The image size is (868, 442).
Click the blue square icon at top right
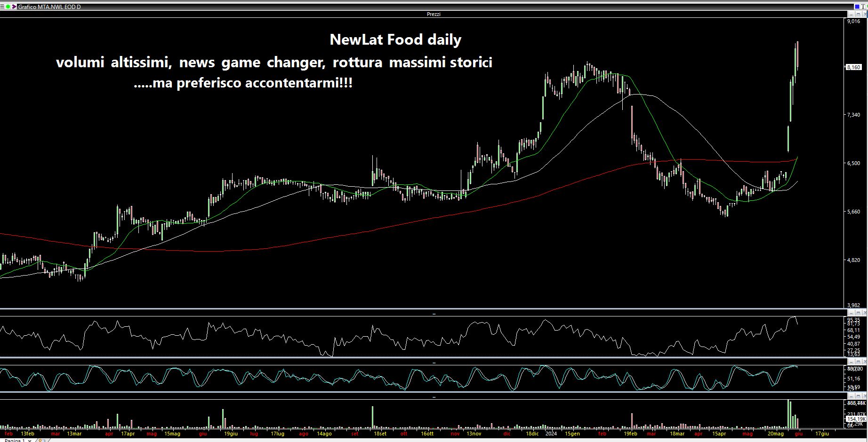tap(857, 7)
